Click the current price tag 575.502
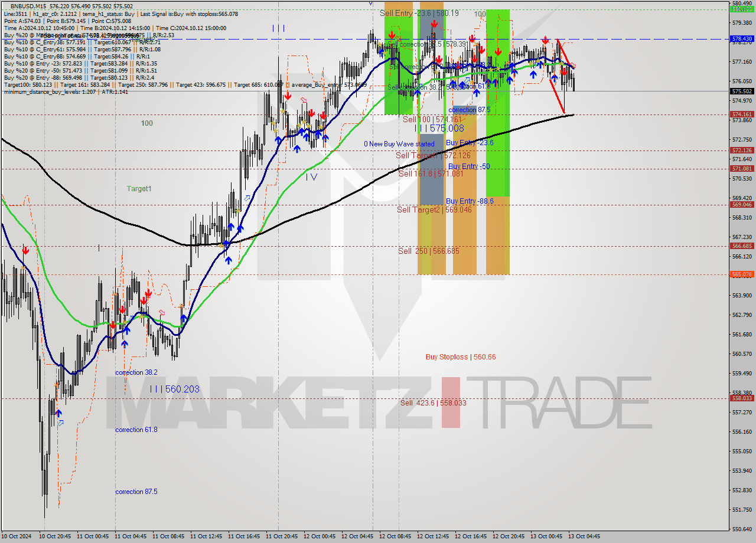 [742, 91]
